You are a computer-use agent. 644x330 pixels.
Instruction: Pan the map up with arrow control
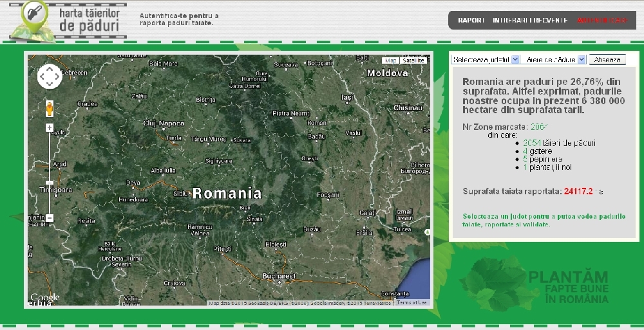50,69
